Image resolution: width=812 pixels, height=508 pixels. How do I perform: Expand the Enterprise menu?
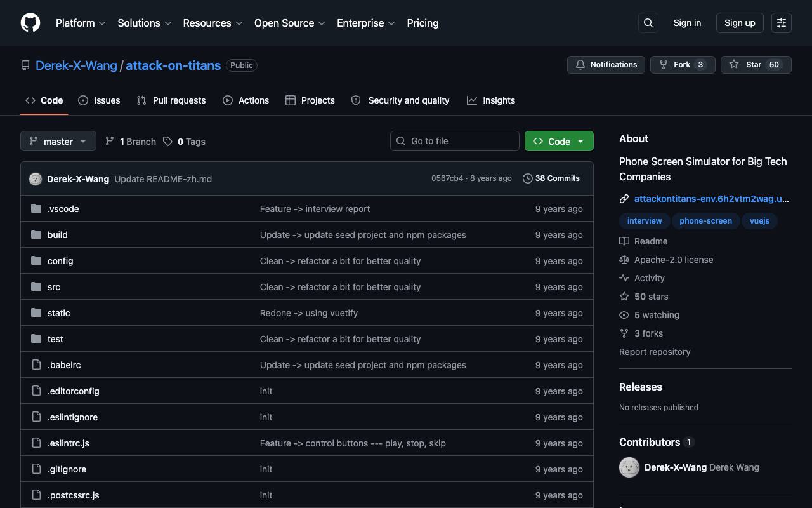click(366, 23)
